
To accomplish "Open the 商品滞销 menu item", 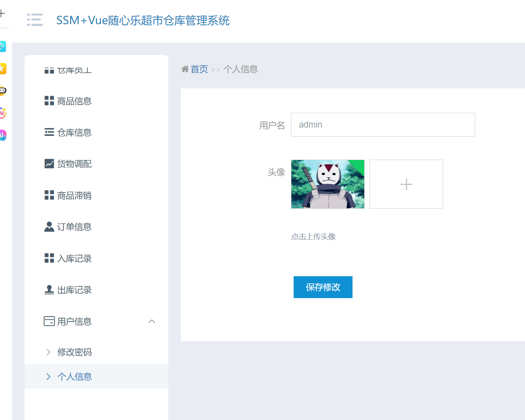I will (74, 195).
